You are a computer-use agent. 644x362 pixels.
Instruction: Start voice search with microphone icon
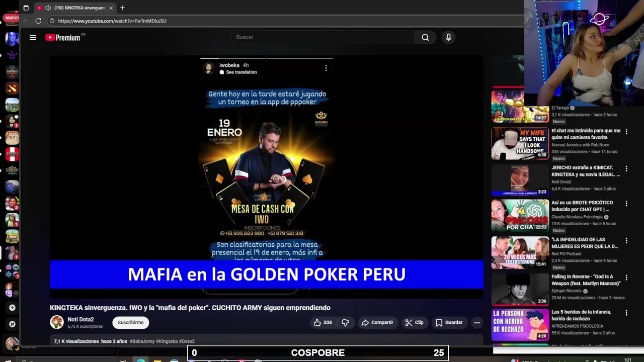coord(448,37)
